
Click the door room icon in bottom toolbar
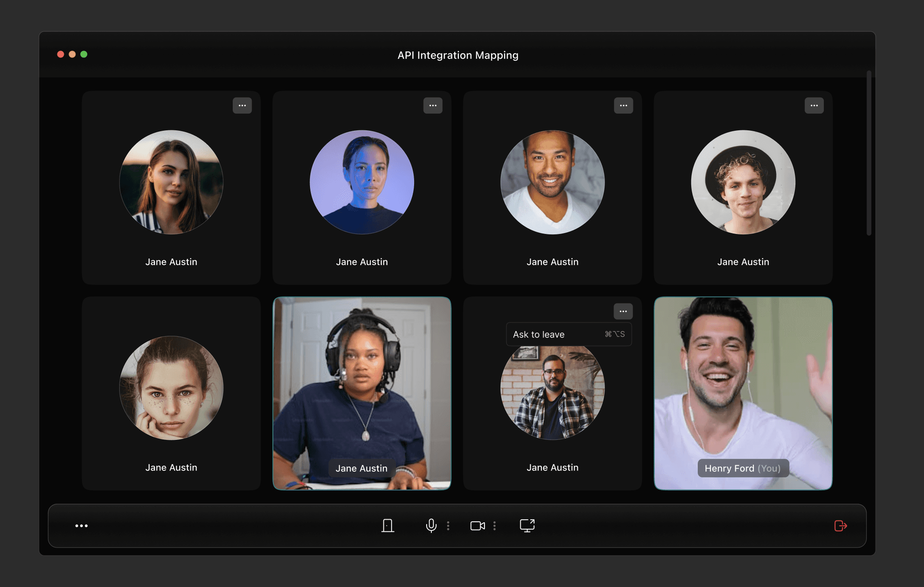click(x=388, y=525)
